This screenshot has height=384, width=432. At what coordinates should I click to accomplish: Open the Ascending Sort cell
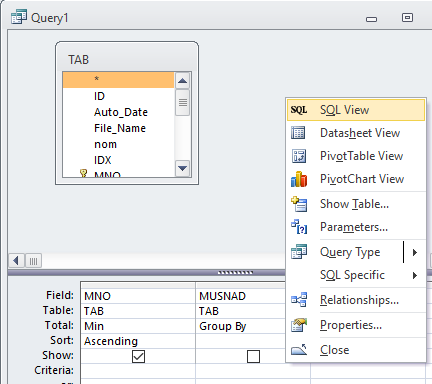tap(138, 341)
